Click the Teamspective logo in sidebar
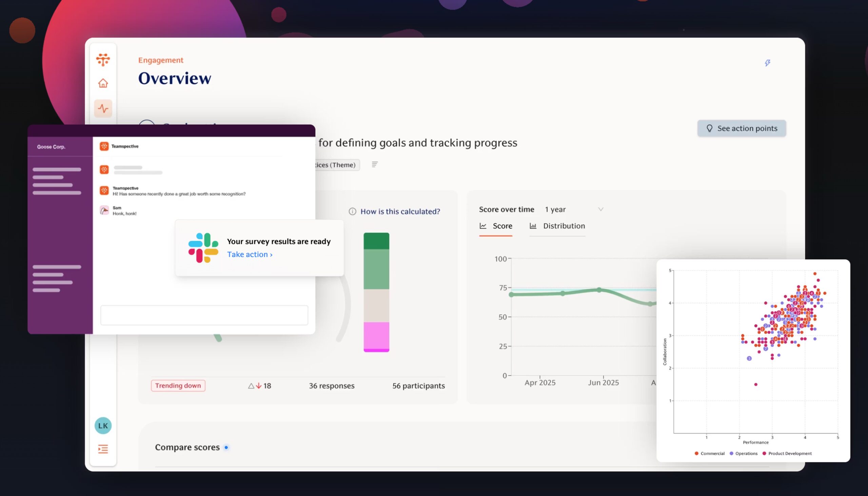The width and height of the screenshot is (868, 496). pyautogui.click(x=103, y=60)
